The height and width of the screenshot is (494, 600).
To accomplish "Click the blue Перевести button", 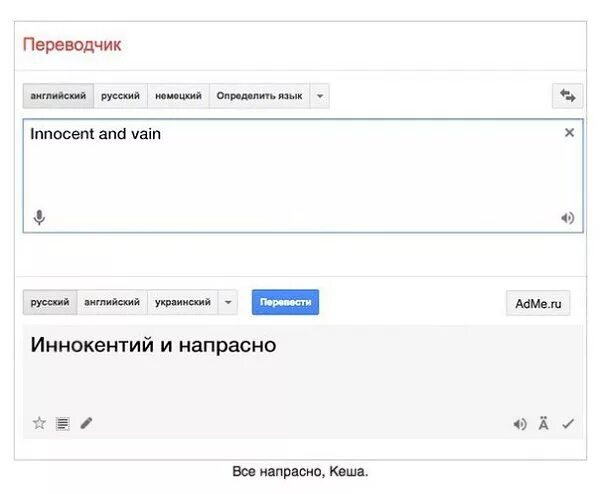I will pyautogui.click(x=285, y=302).
